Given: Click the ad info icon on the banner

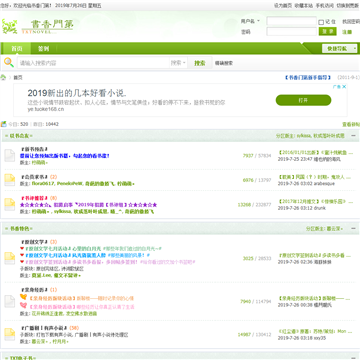Looking at the screenshot, I should 337,87.
